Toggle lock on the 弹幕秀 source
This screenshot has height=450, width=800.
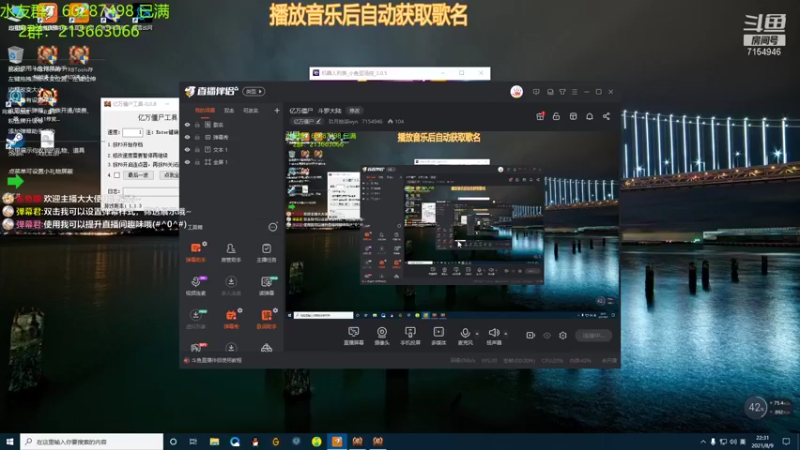[x=197, y=137]
